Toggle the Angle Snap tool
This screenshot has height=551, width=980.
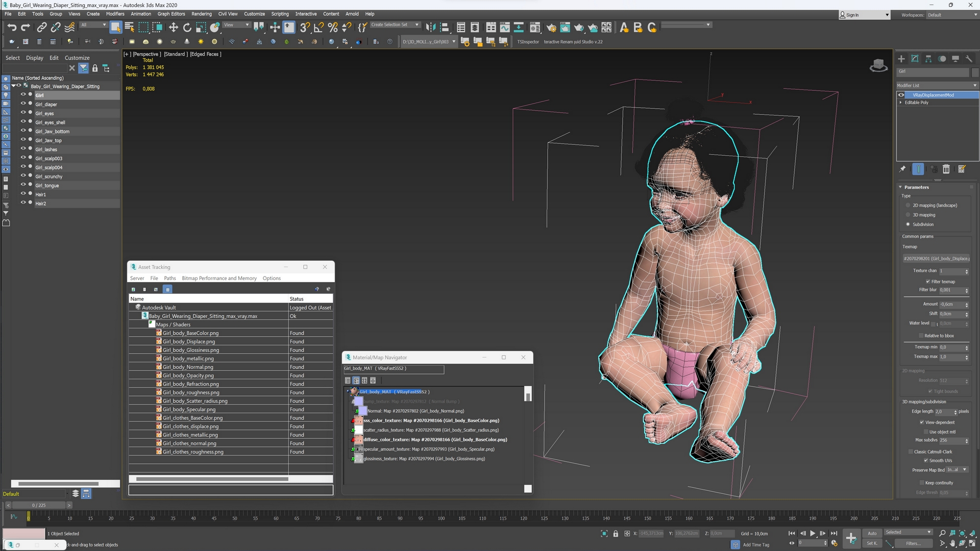(x=318, y=28)
